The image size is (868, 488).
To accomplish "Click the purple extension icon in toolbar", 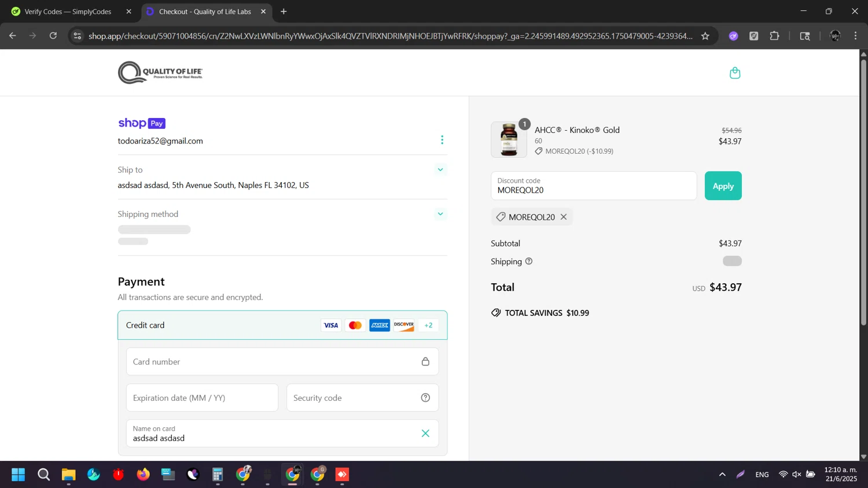I will (x=733, y=36).
